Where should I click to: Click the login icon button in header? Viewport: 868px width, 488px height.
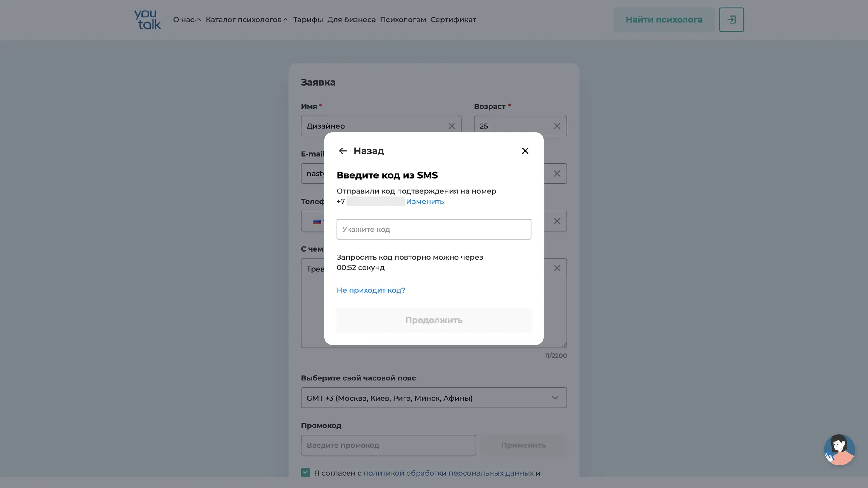[731, 20]
